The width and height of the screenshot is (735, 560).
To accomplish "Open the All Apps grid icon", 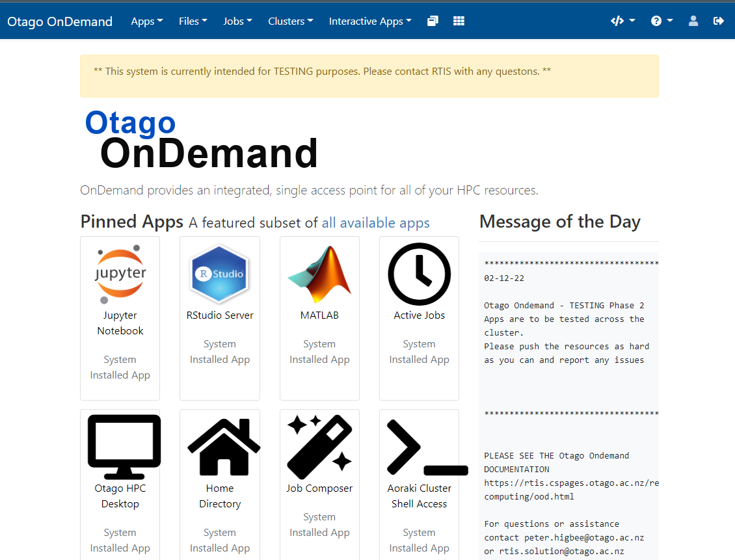I will (x=459, y=20).
